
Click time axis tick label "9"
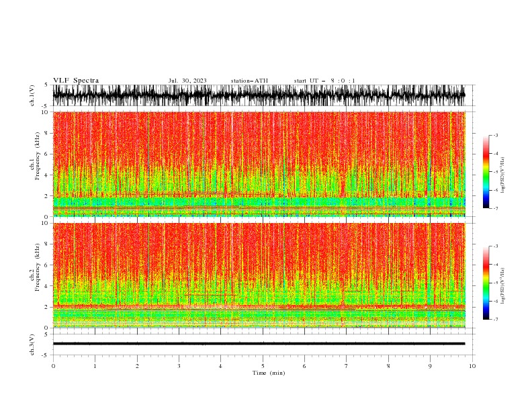pos(430,366)
